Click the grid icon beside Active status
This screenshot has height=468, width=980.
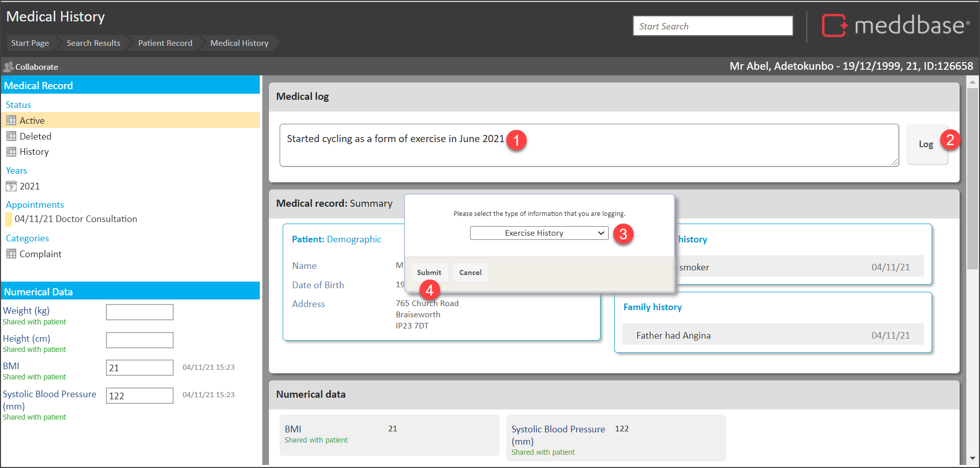click(11, 121)
